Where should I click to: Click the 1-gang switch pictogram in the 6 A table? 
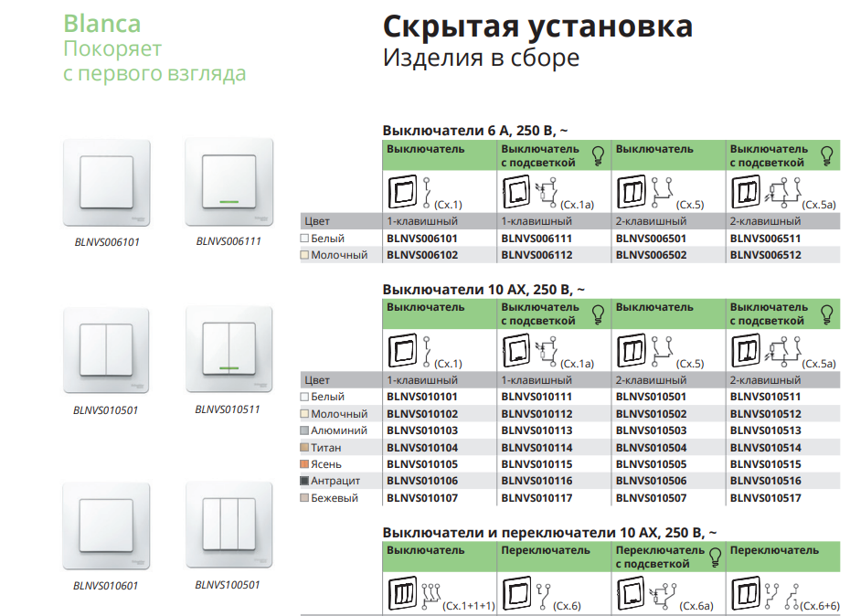pos(403,192)
